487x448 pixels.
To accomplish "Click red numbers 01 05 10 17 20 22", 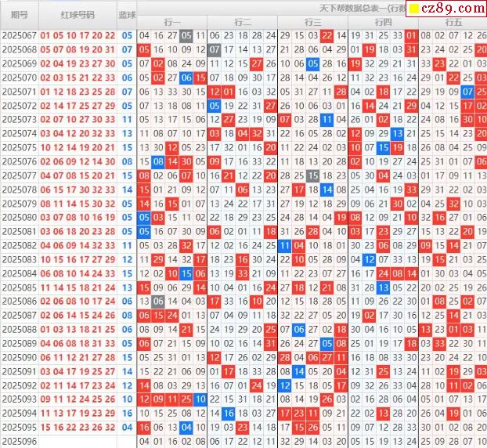I will coord(78,35).
